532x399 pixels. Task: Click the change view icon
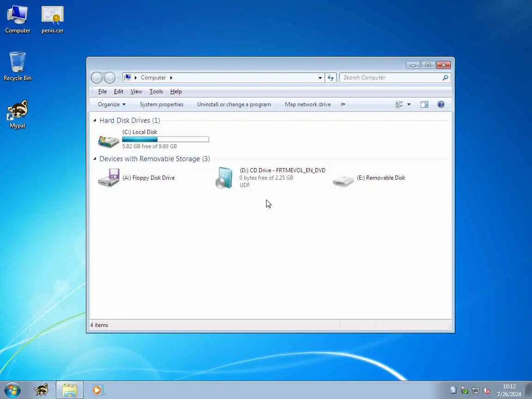(x=399, y=104)
